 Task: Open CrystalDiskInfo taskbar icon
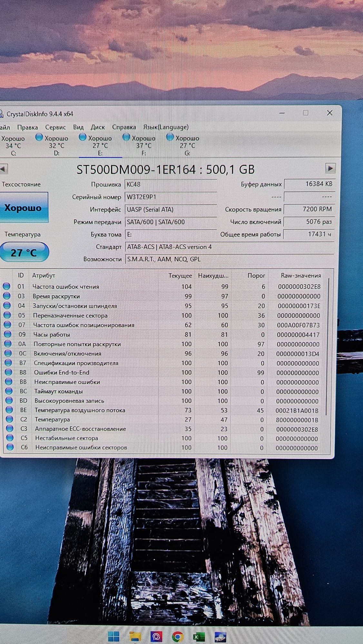(220, 637)
